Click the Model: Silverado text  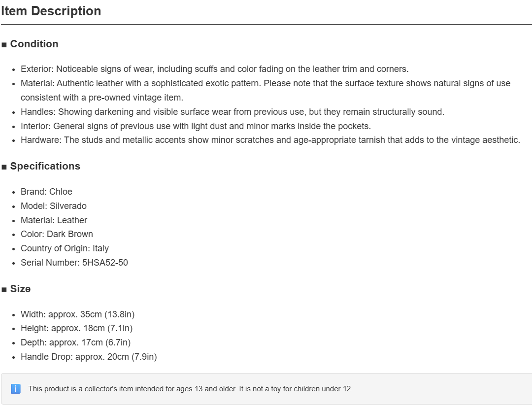(x=54, y=205)
